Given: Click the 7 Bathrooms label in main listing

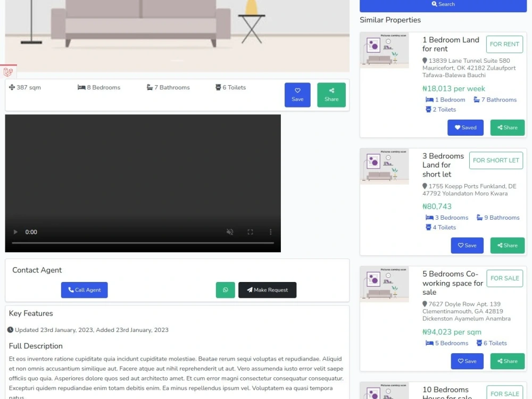Looking at the screenshot, I should coord(168,88).
